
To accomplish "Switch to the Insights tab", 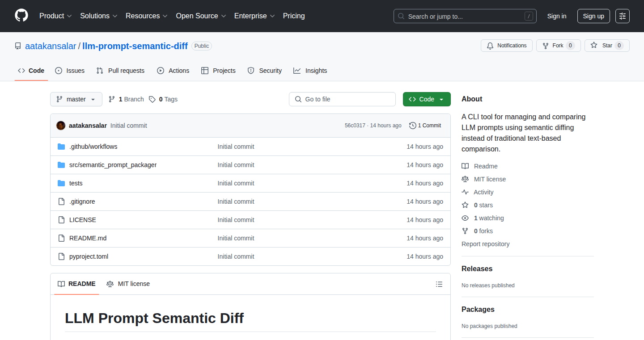I will [x=310, y=71].
